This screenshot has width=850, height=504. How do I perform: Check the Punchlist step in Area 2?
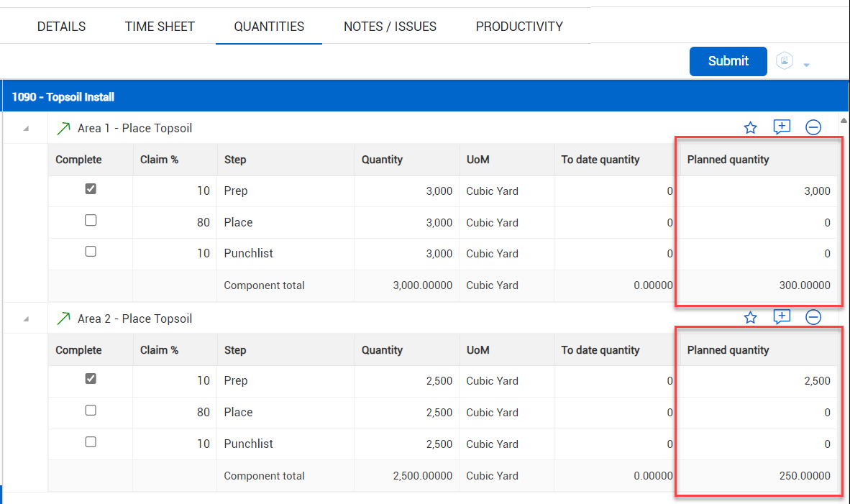click(91, 442)
